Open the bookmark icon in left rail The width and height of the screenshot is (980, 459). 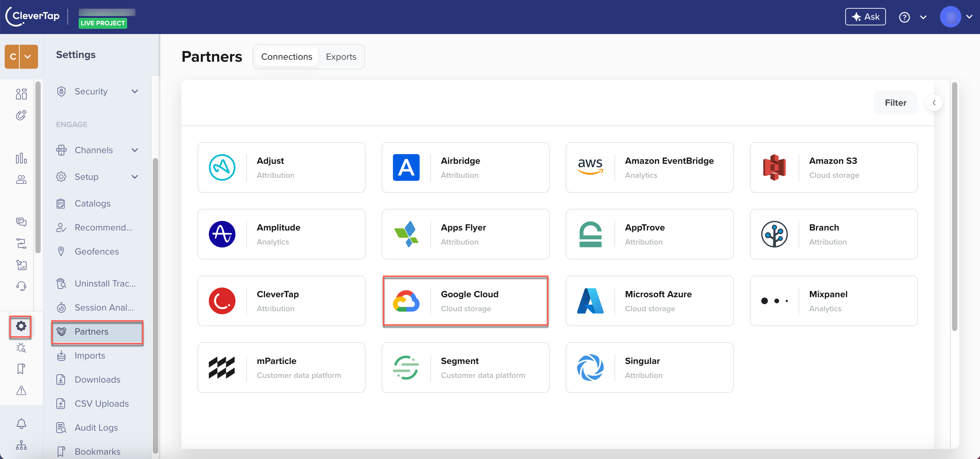21,369
